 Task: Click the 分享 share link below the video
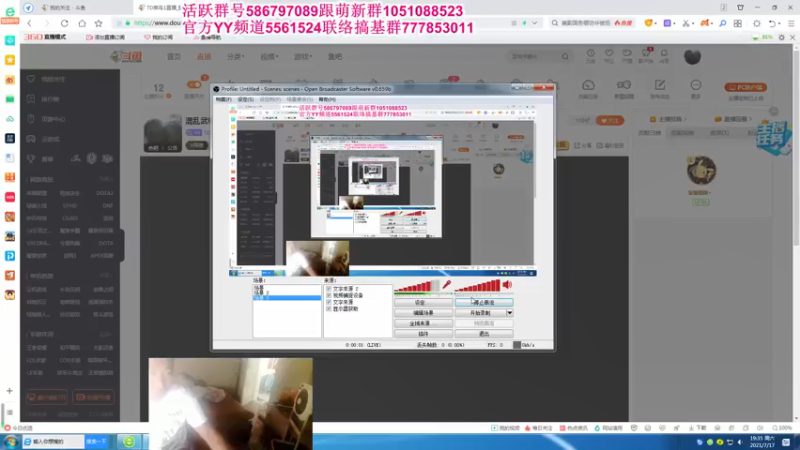pos(584,146)
